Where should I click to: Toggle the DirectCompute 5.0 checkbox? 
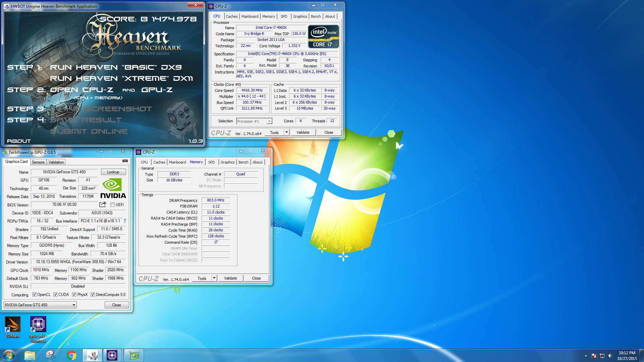(x=93, y=295)
